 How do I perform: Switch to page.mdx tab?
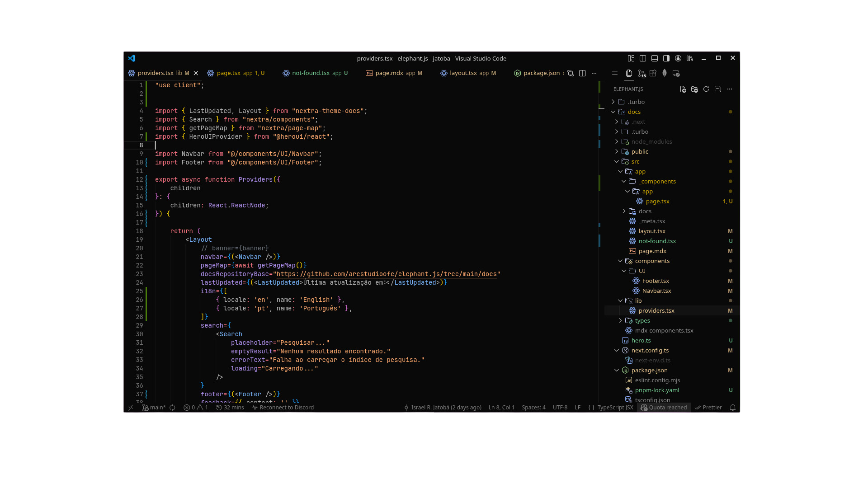pyautogui.click(x=389, y=73)
